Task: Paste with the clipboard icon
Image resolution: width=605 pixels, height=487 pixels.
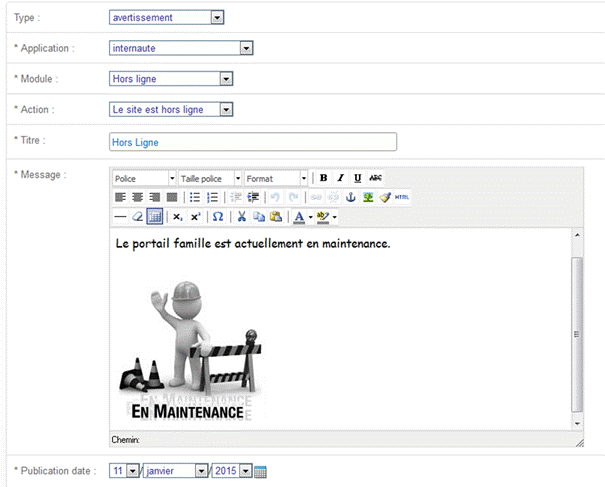Action: [x=276, y=216]
